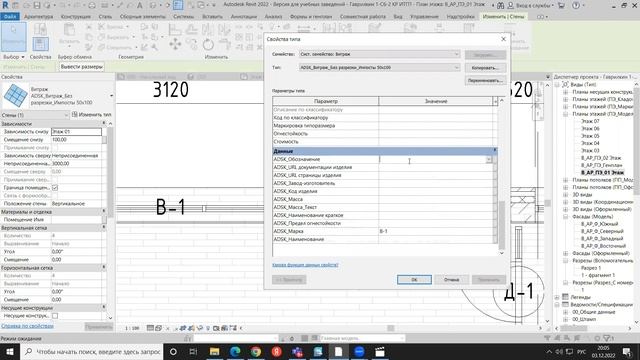Select the Modify arrow tool
640x360 pixels.
(14, 37)
